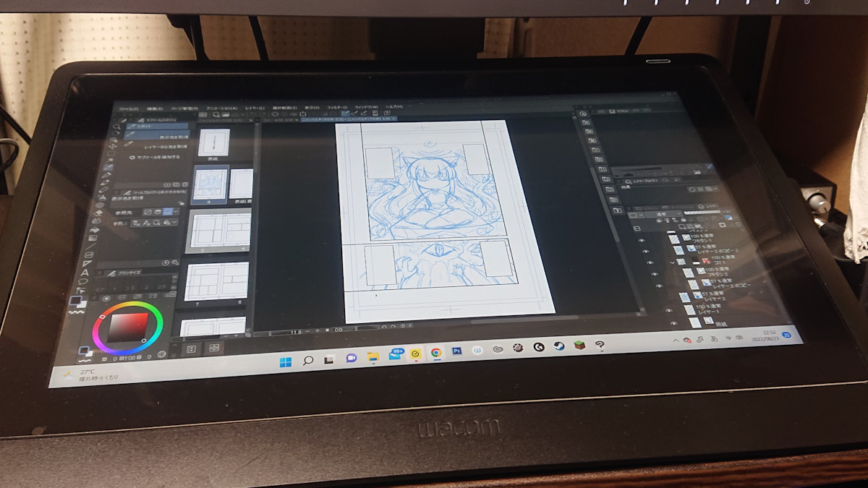Open the ウィンドウ(W) menu
868x488 pixels.
point(367,107)
